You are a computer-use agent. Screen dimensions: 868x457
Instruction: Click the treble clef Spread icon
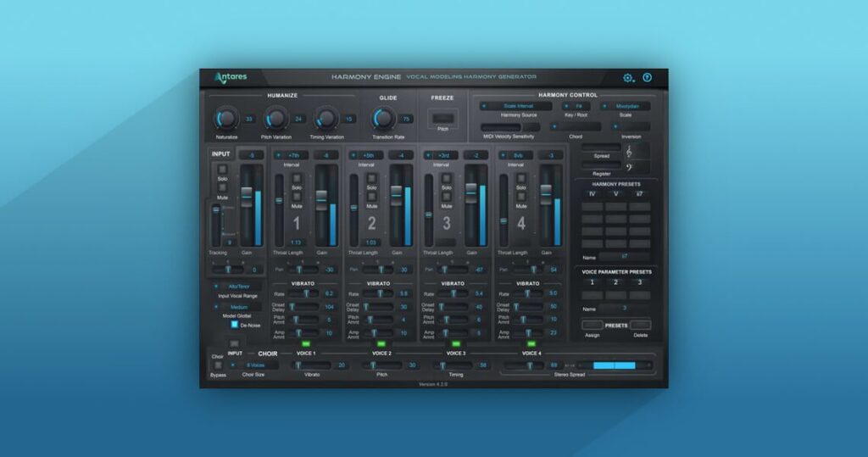tap(629, 152)
